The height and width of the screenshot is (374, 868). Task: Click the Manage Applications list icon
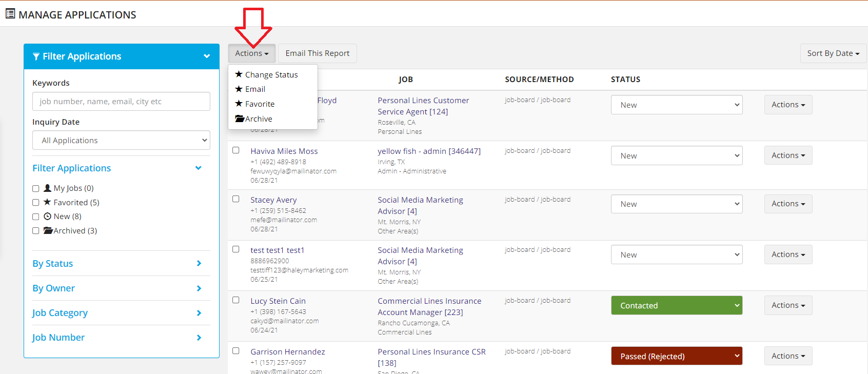click(10, 14)
